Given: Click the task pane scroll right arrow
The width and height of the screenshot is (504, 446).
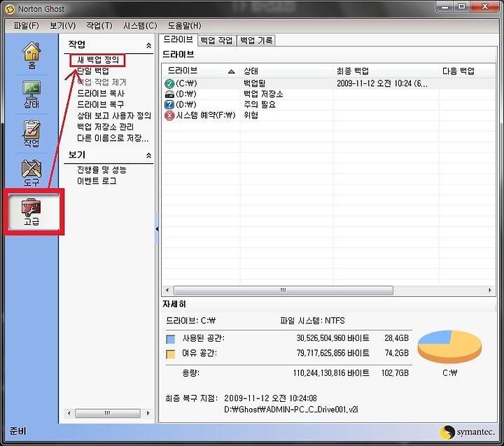Looking at the screenshot, I should pos(148,413).
